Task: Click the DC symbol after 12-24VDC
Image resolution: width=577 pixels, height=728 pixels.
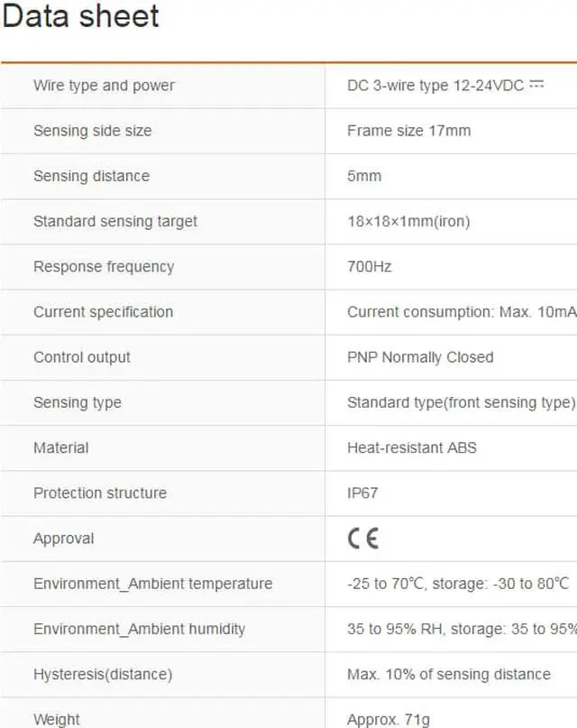Action: [537, 85]
